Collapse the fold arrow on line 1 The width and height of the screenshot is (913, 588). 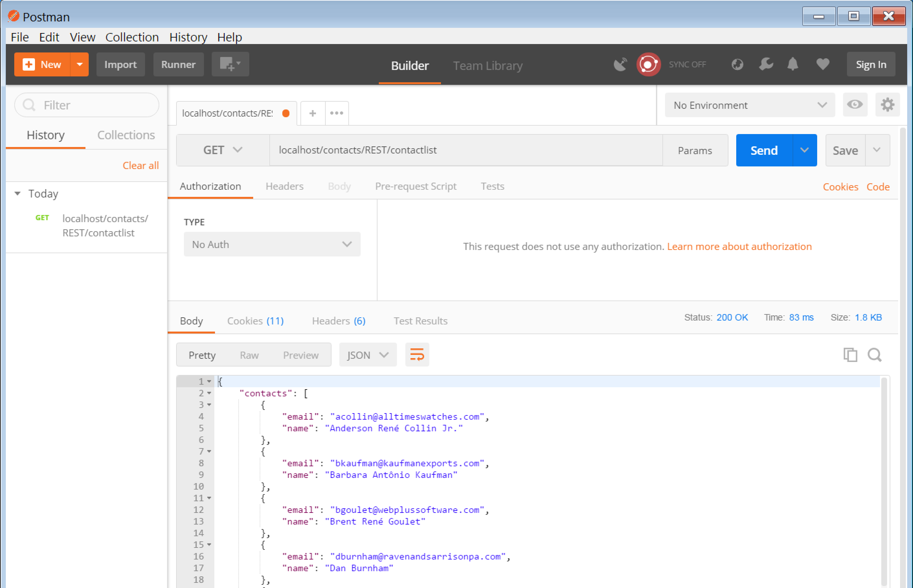tap(209, 381)
